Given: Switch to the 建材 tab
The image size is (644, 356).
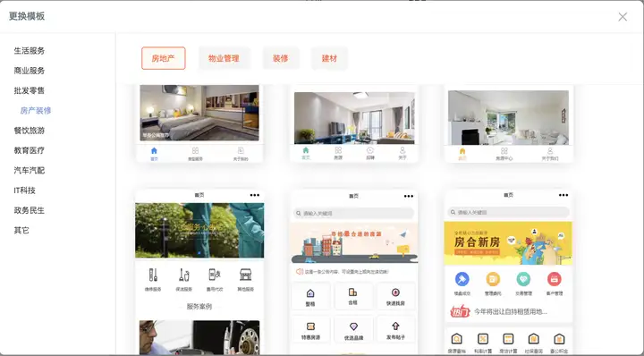Looking at the screenshot, I should point(329,58).
